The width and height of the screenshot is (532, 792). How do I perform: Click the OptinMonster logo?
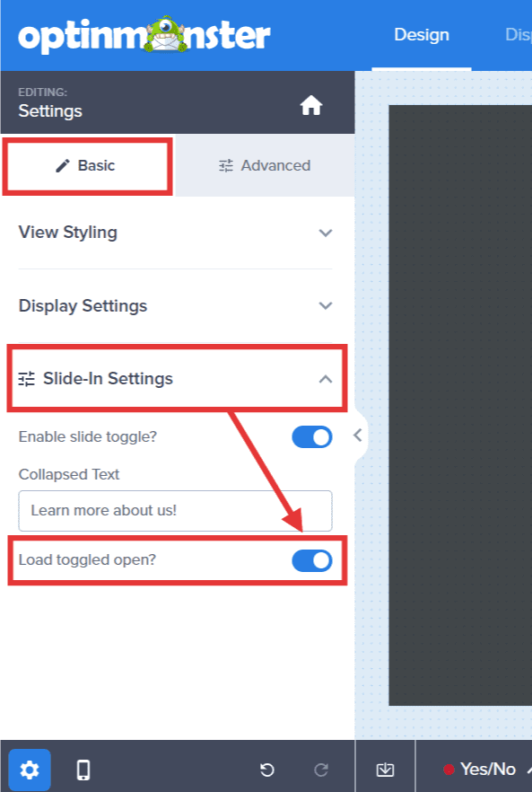click(144, 35)
